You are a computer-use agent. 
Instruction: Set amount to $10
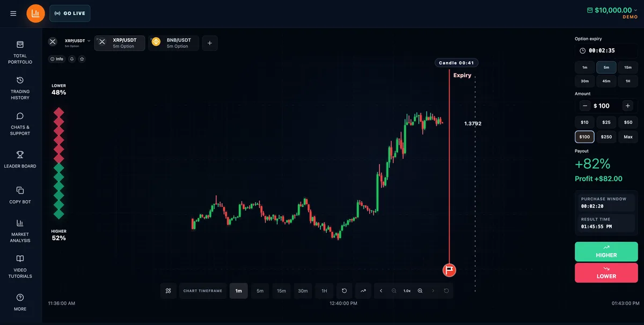(584, 122)
